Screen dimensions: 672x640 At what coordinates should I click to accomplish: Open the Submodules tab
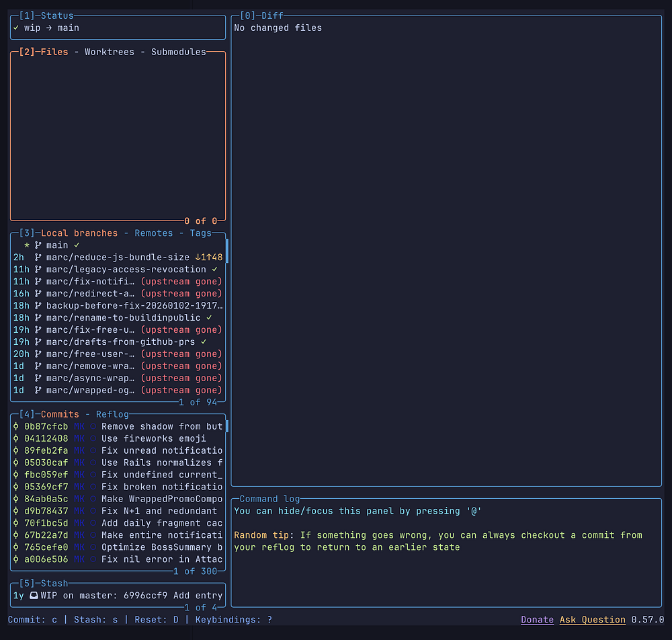178,52
